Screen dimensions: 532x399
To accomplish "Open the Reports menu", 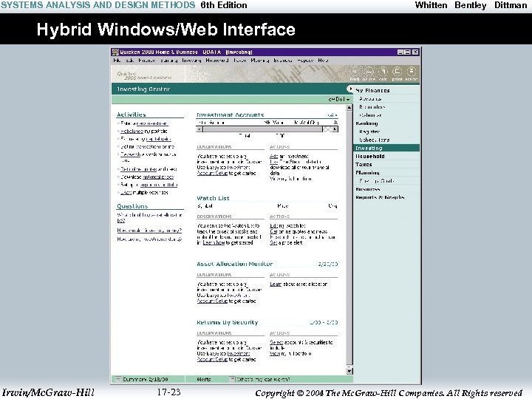I will click(305, 61).
